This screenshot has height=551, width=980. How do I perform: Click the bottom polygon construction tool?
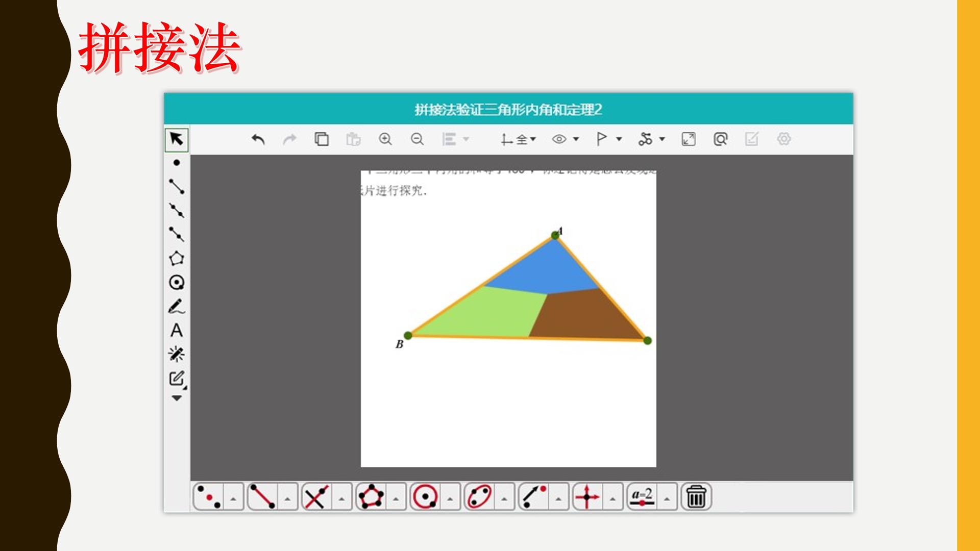(371, 496)
